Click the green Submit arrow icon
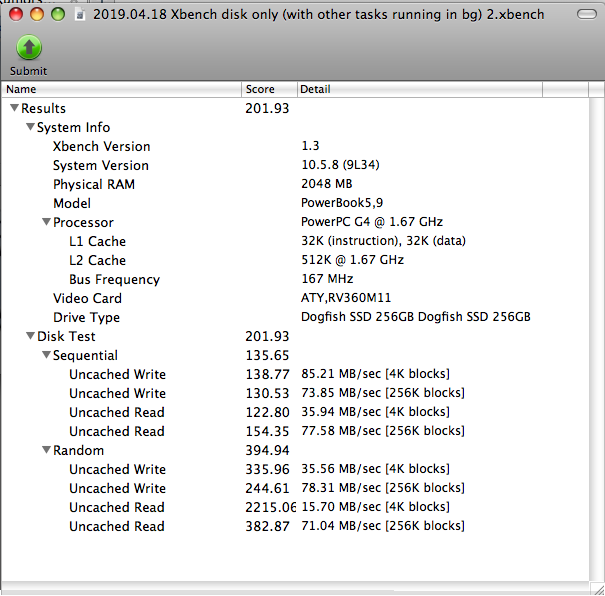Screen dimensions: 605x596 [29, 47]
